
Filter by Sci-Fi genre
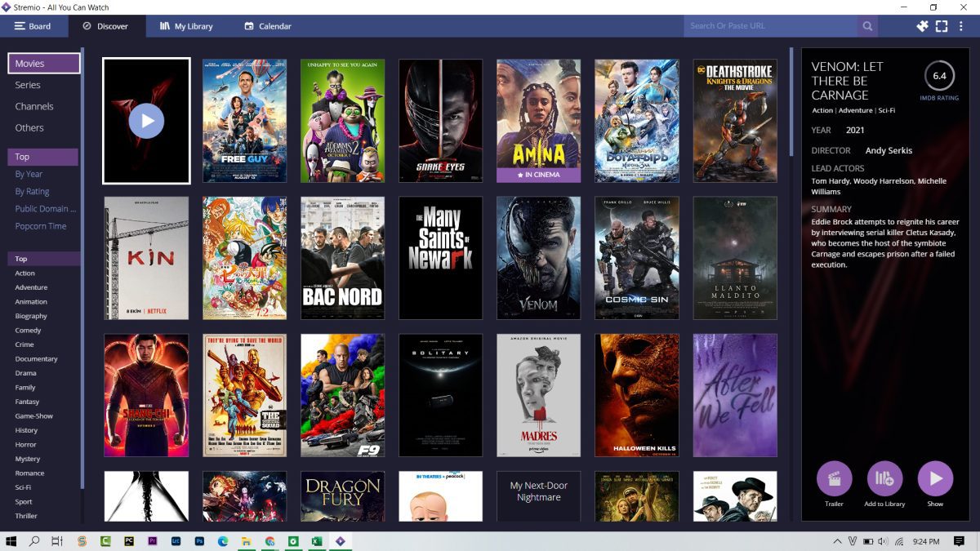[23, 487]
